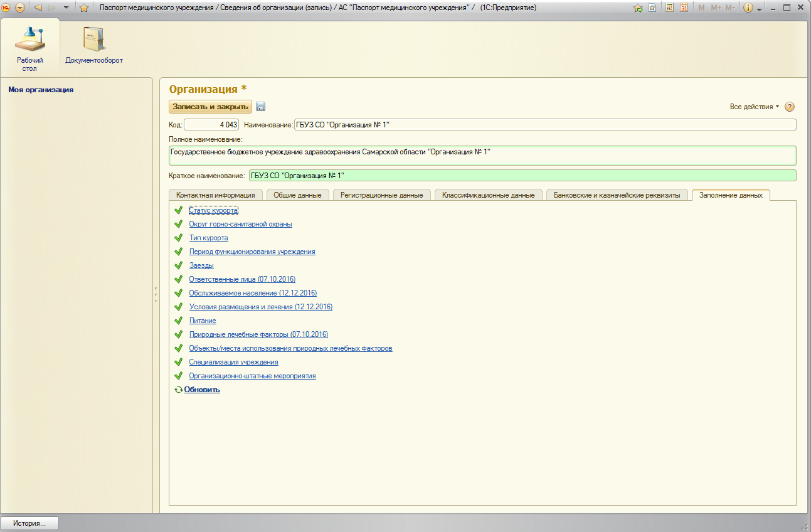Screen dimensions: 811x532
Task: Click the help question mark icon
Action: tap(790, 107)
